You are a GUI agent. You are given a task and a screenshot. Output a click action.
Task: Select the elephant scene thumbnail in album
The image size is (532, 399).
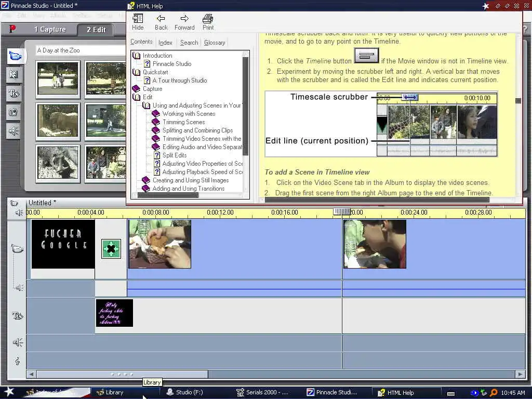click(x=58, y=121)
